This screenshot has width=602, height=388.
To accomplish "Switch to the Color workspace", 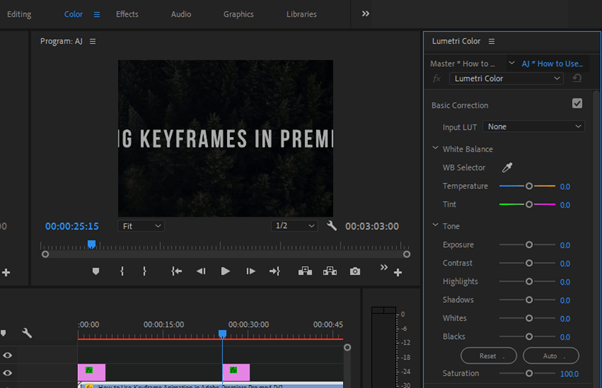I will click(73, 14).
